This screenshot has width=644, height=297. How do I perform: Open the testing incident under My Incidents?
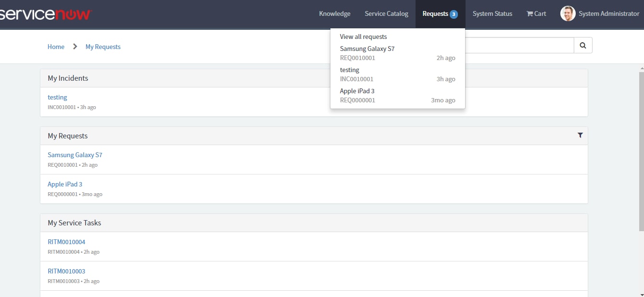(57, 97)
